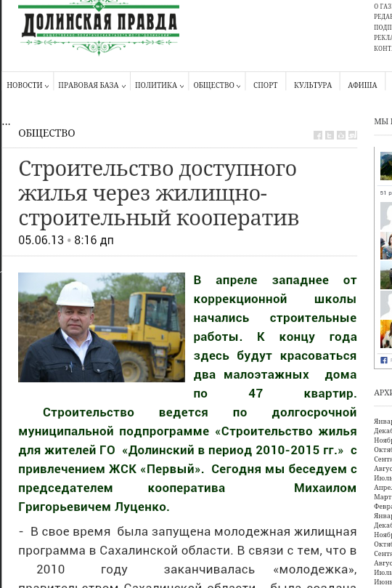
Task: Go to the СПОРТ section
Action: (x=266, y=86)
